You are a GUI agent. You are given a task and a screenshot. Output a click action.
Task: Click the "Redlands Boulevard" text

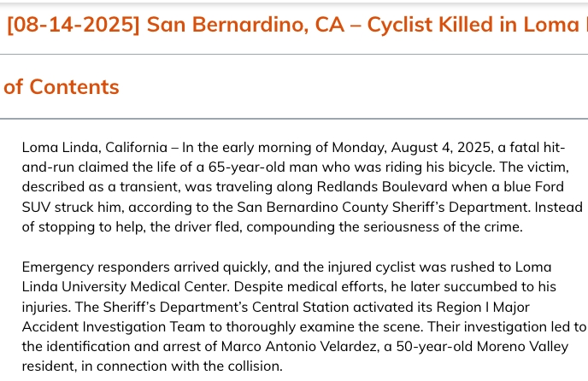tap(310, 187)
